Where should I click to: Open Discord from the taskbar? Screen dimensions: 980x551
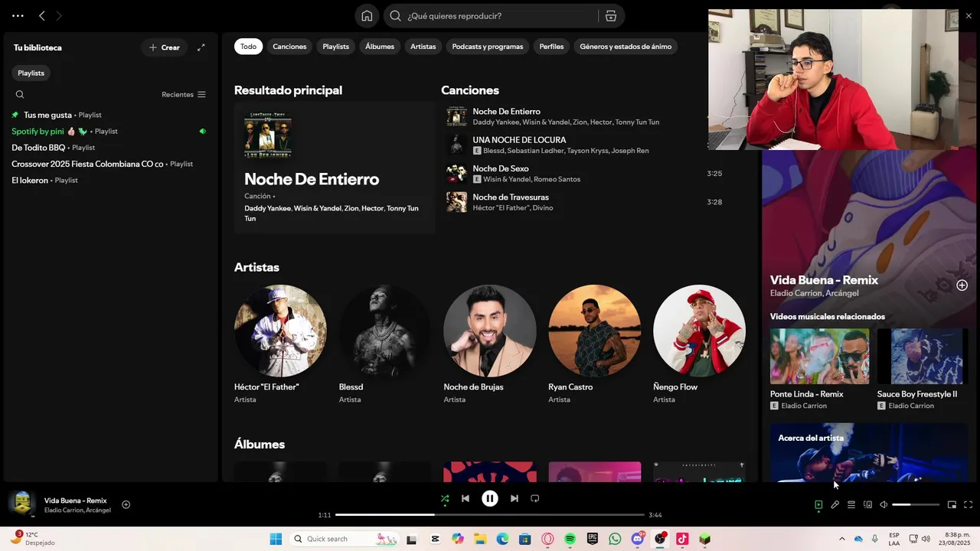(x=638, y=539)
